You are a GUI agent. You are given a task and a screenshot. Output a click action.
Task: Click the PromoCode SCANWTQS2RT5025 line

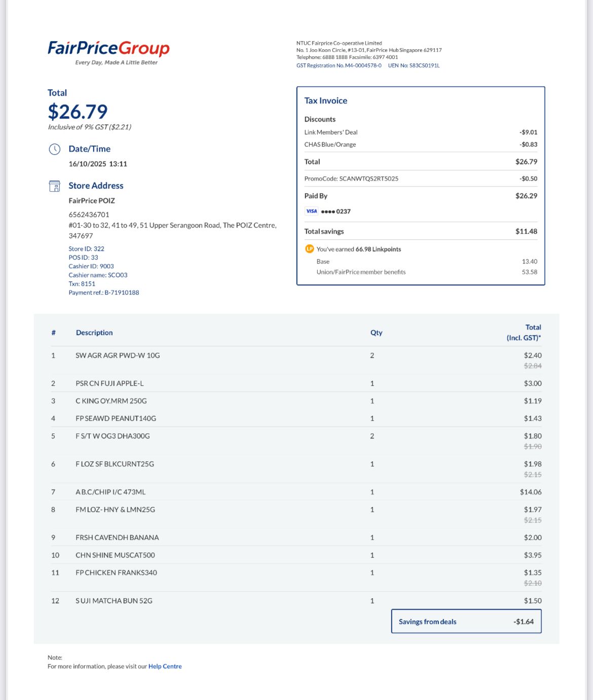[x=421, y=178]
